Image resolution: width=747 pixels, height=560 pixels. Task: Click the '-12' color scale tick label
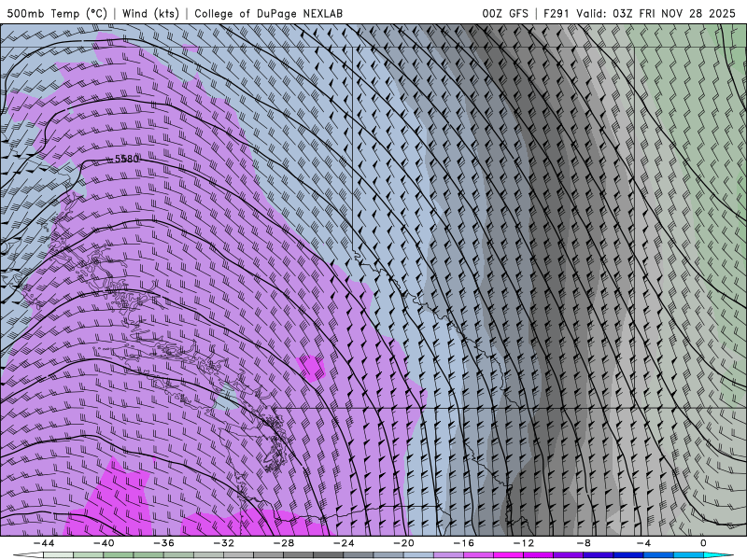pyautogui.click(x=524, y=543)
